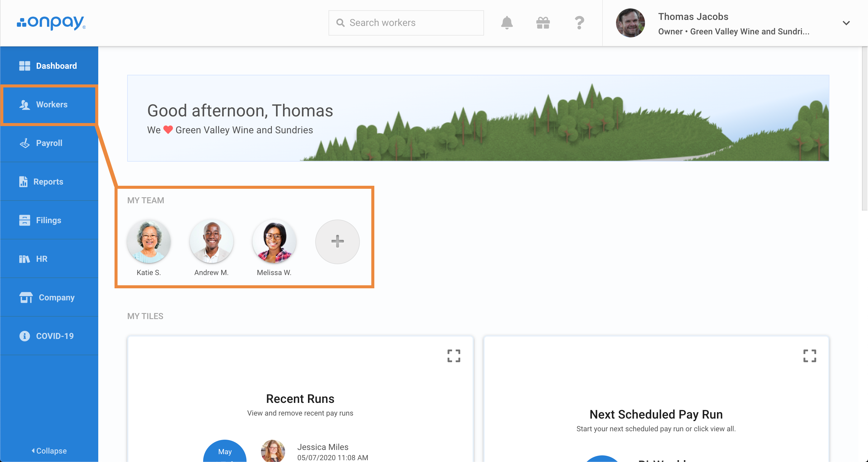Click the Payroll icon in the sidebar
868x462 pixels.
click(x=25, y=143)
